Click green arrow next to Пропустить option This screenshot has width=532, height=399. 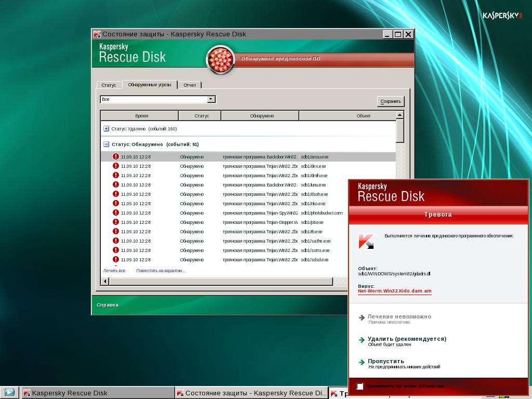coord(362,362)
